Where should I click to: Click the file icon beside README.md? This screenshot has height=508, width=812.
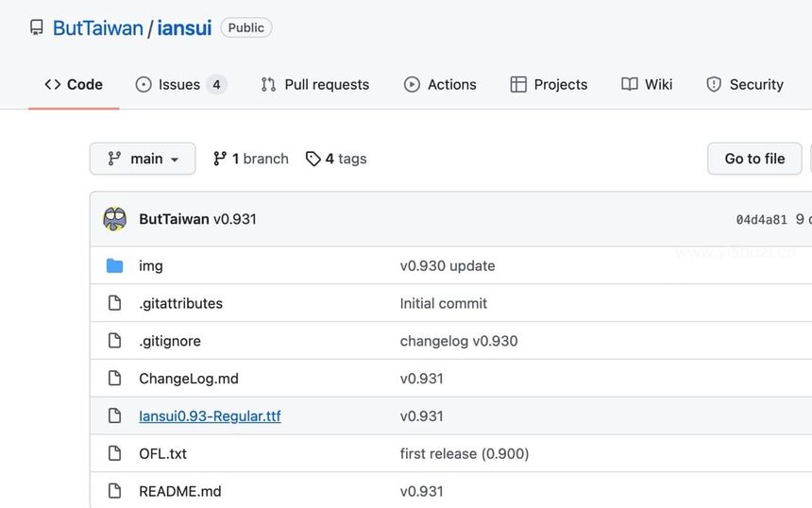(114, 492)
